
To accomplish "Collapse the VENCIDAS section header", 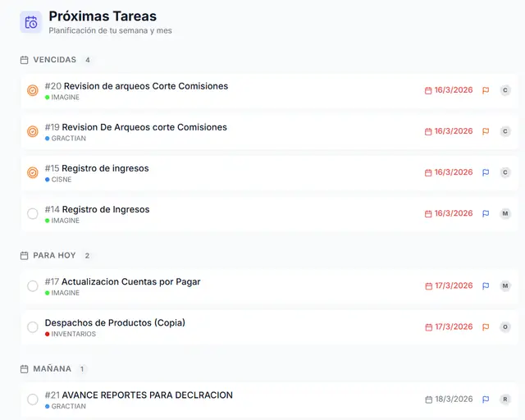I will pyautogui.click(x=55, y=60).
